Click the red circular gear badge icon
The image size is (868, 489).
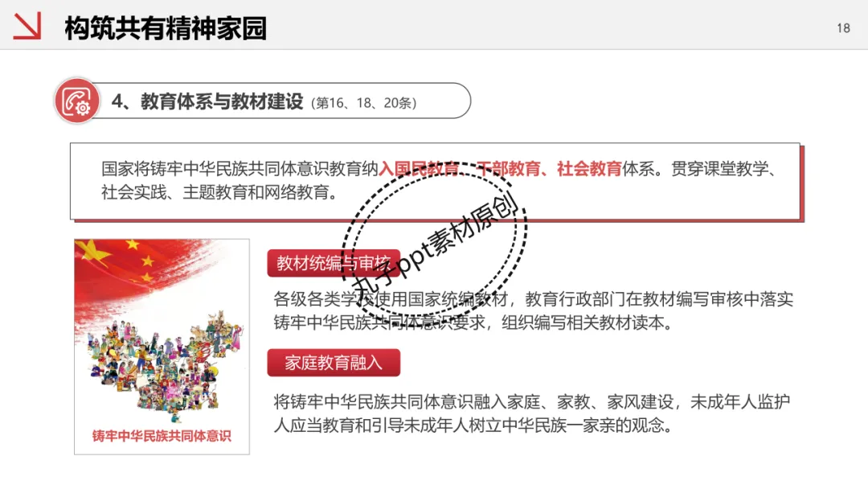[77, 101]
